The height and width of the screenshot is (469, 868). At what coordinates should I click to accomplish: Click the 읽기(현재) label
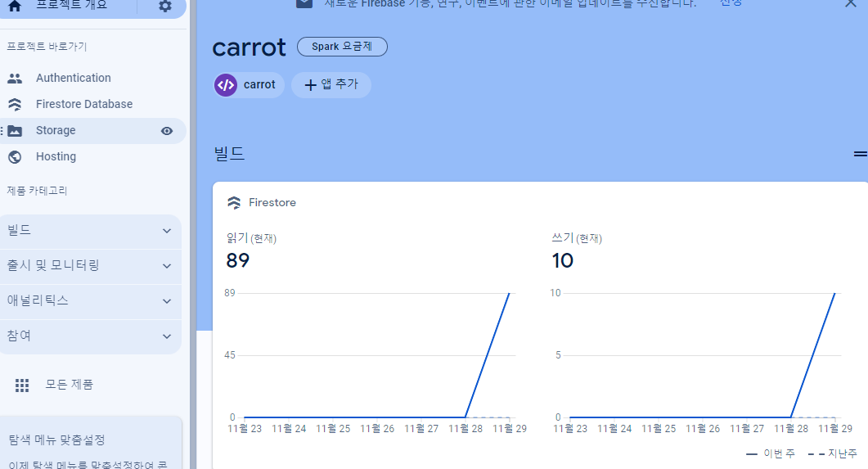(x=251, y=238)
